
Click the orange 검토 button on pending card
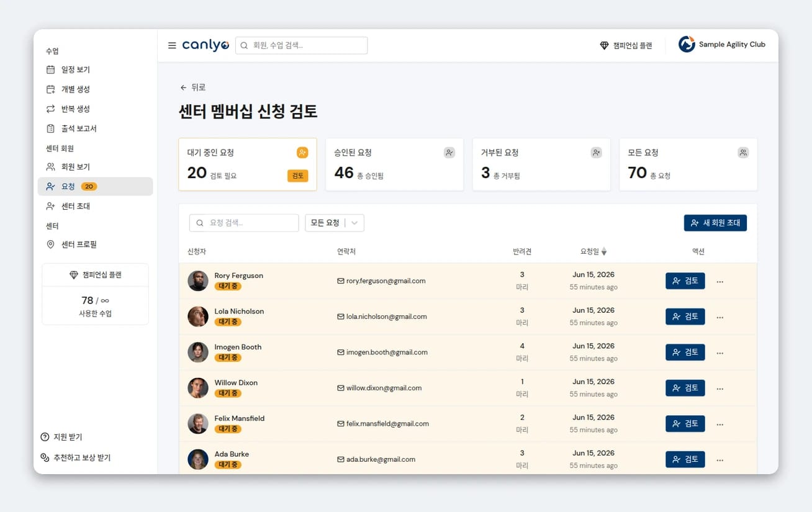coord(298,176)
